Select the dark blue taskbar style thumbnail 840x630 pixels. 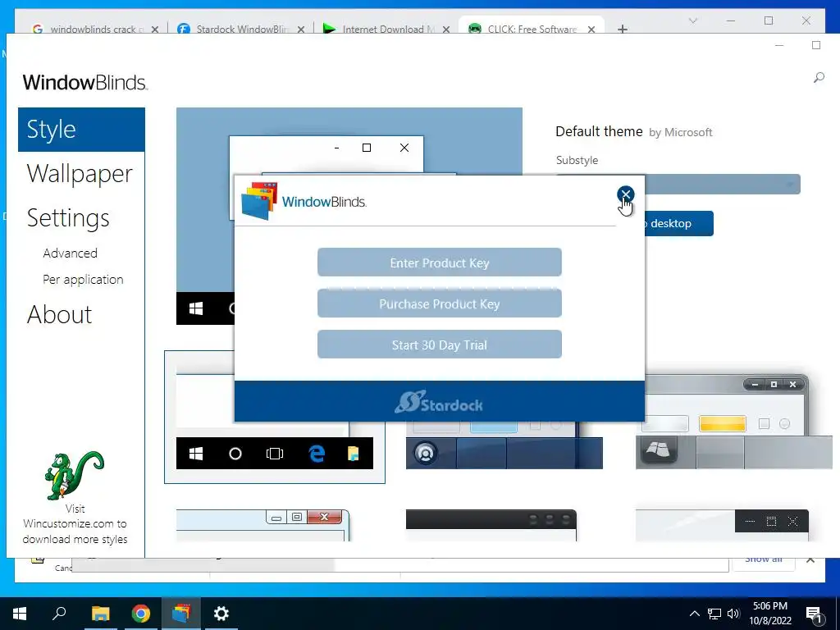[504, 445]
